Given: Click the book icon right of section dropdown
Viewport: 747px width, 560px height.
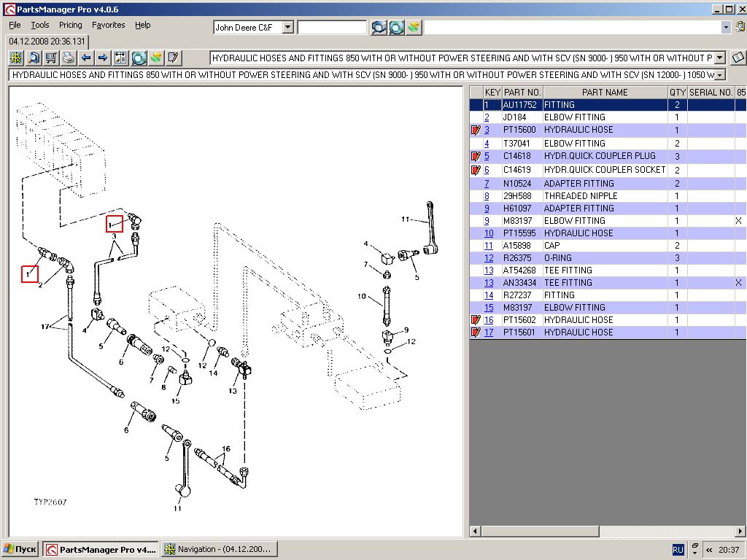Looking at the screenshot, I should pos(738,58).
